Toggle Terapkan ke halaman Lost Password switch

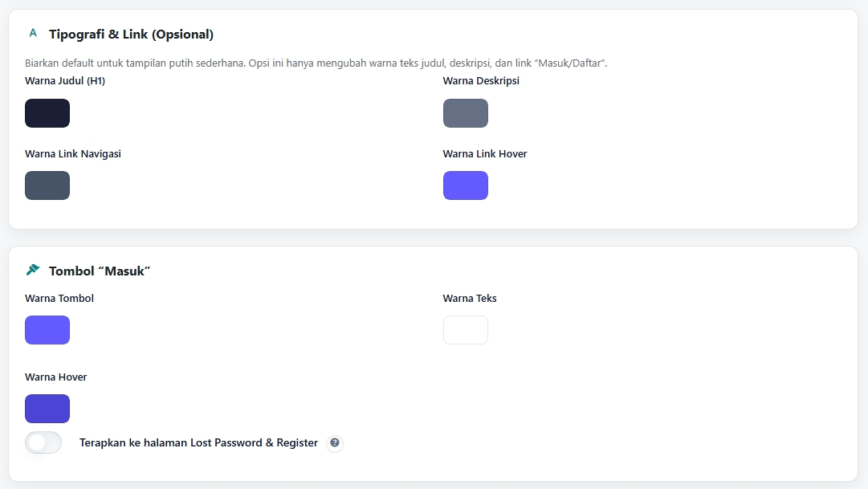point(43,442)
